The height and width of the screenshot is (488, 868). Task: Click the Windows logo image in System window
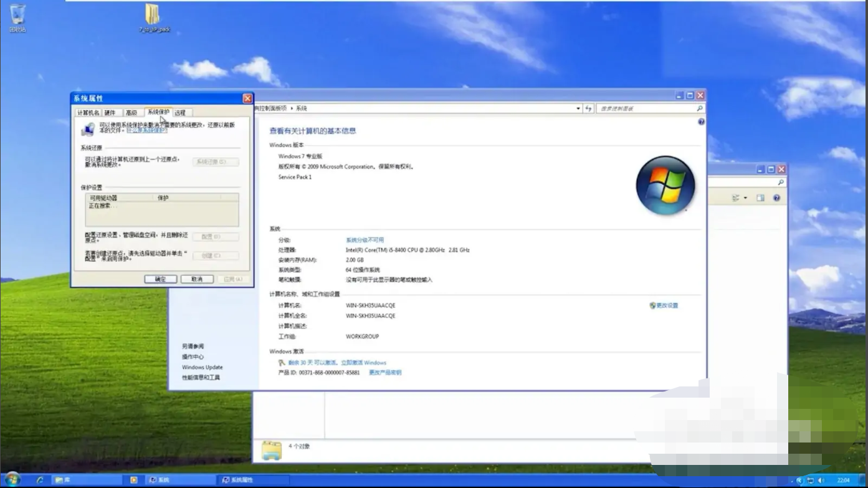pyautogui.click(x=665, y=185)
